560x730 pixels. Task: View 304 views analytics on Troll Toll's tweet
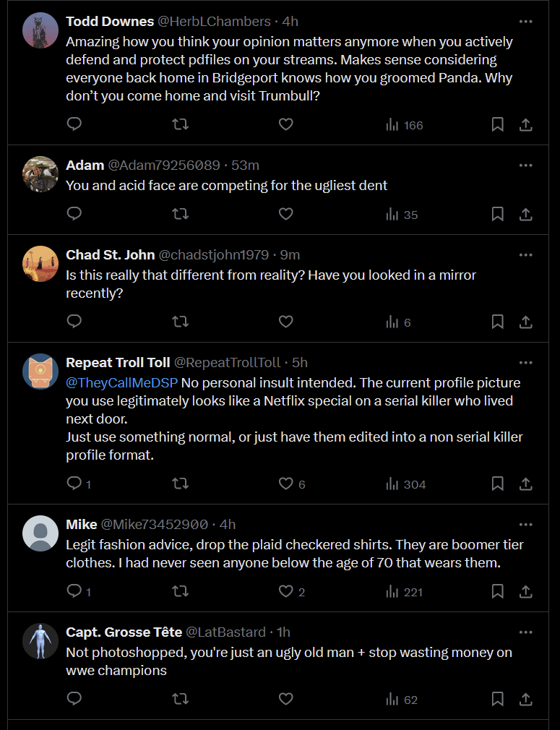(406, 484)
